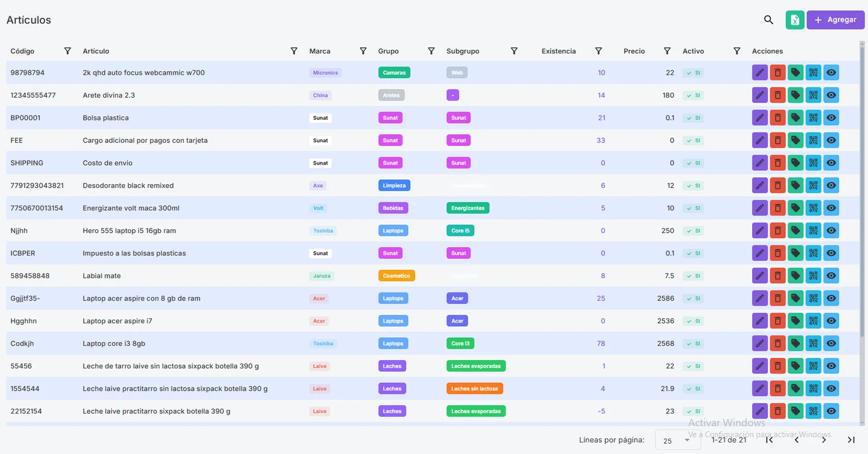Screen dimensions: 868x454
Task: Click eye icon for Desodorante black remixed
Action: coord(832,185)
